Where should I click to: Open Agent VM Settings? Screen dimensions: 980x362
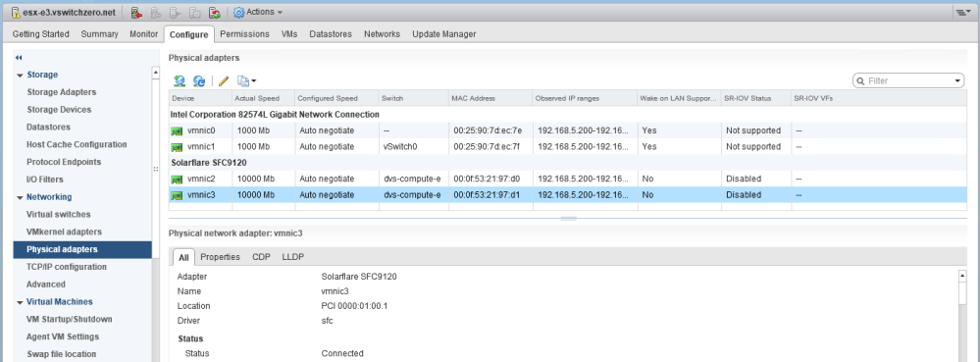tap(63, 337)
